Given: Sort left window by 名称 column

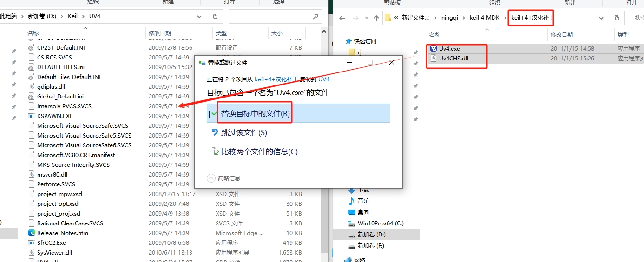Looking at the screenshot, I should [33, 33].
